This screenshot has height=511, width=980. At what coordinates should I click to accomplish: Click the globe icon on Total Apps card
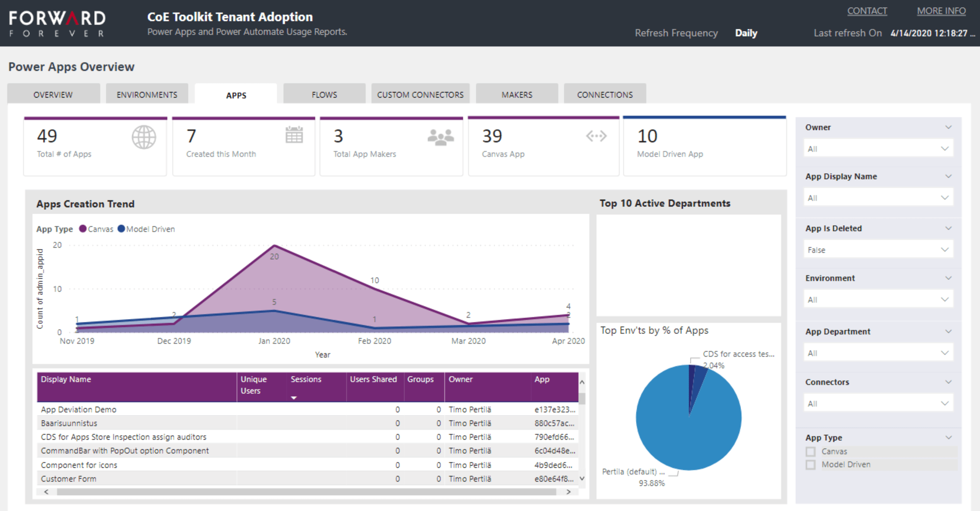tap(144, 137)
